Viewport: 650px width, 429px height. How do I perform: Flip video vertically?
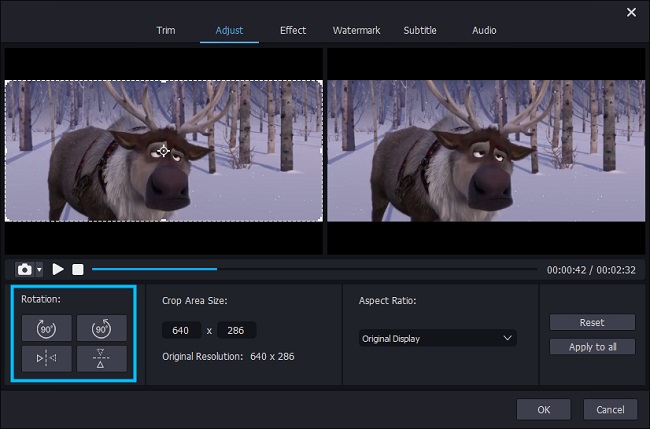tap(102, 359)
